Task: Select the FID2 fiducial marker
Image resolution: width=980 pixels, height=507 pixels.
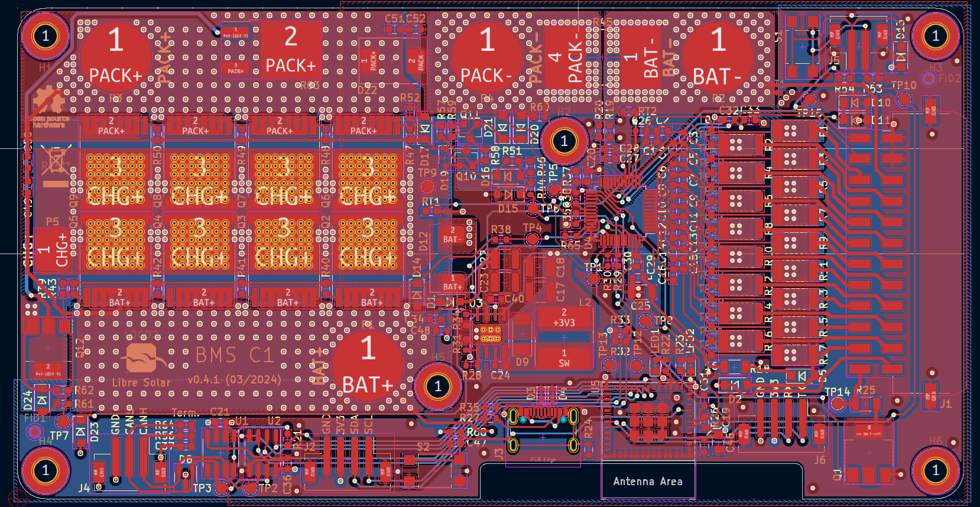Action: tap(929, 78)
